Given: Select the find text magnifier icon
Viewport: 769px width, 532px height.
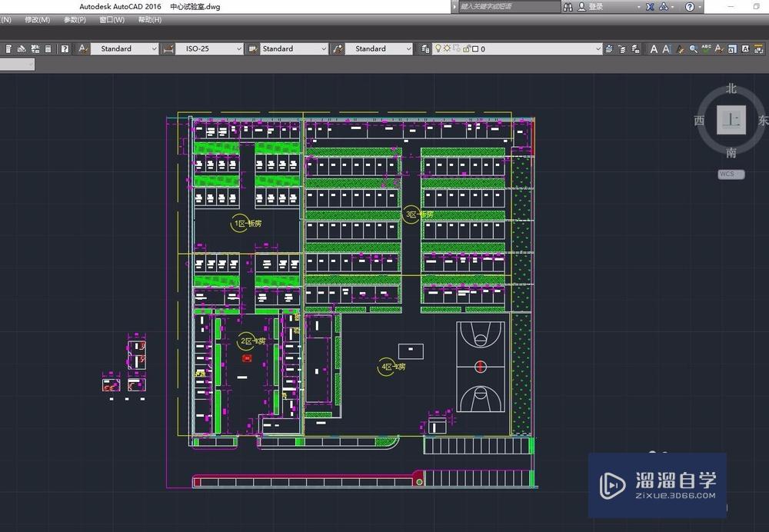Looking at the screenshot, I should click(694, 48).
